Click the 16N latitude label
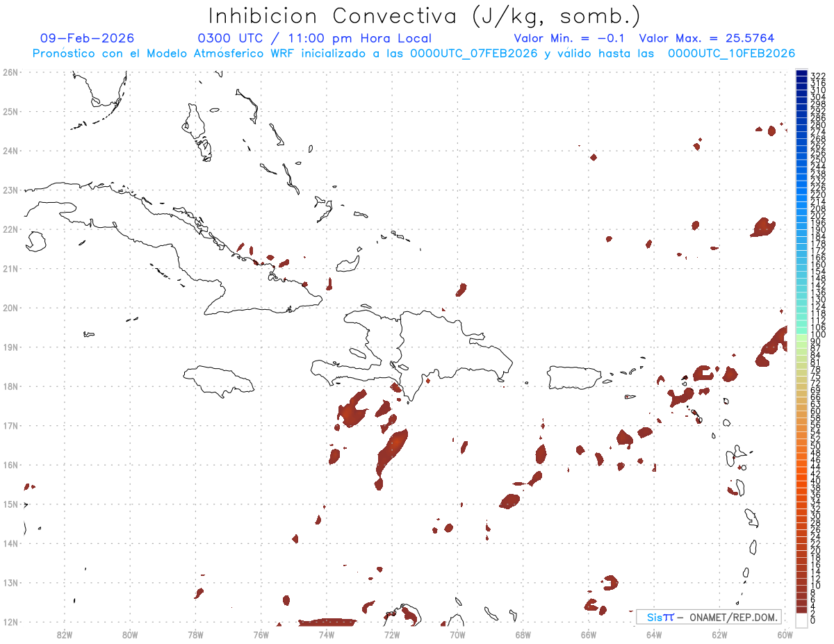The height and width of the screenshot is (644, 834). [x=10, y=465]
